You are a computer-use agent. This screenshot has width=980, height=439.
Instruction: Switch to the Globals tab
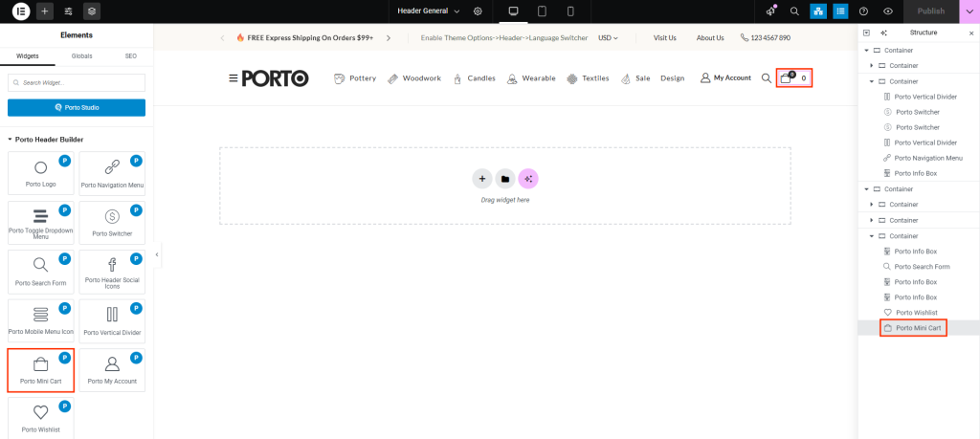click(82, 56)
